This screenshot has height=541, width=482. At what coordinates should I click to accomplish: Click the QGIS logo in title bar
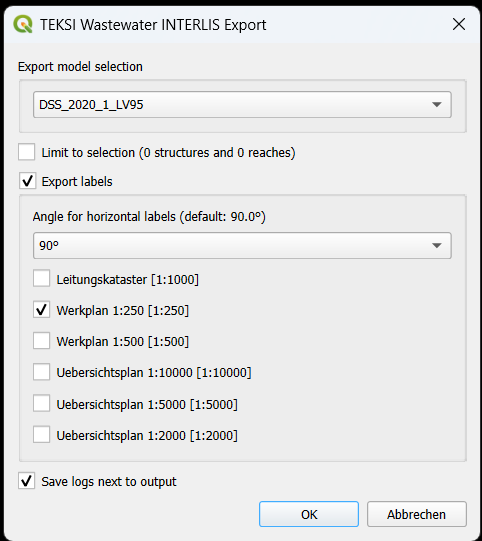[x=23, y=24]
